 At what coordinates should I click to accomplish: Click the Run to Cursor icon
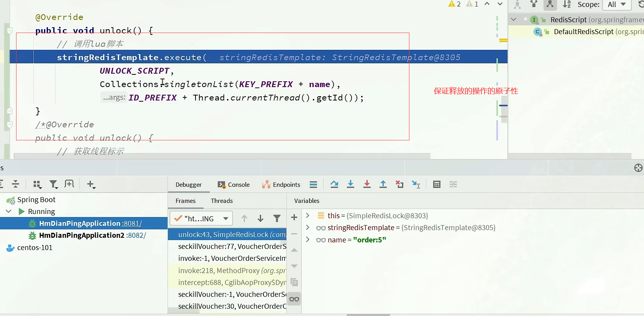pos(416,184)
